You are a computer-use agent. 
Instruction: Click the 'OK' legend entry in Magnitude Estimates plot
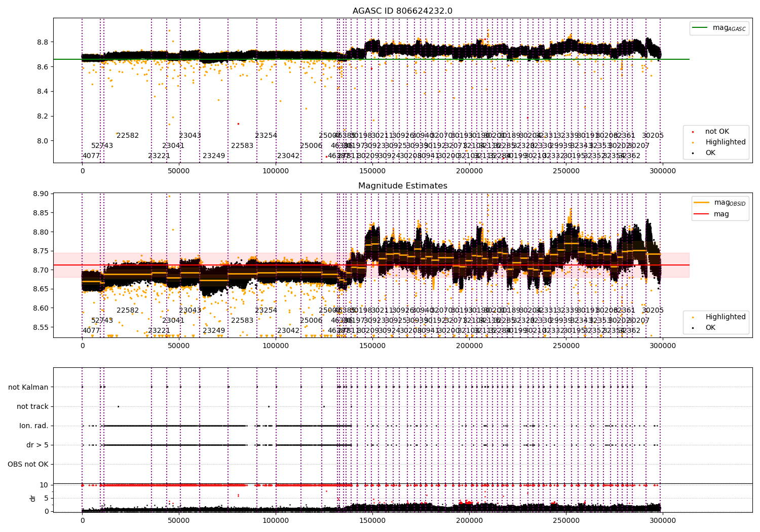710,327
